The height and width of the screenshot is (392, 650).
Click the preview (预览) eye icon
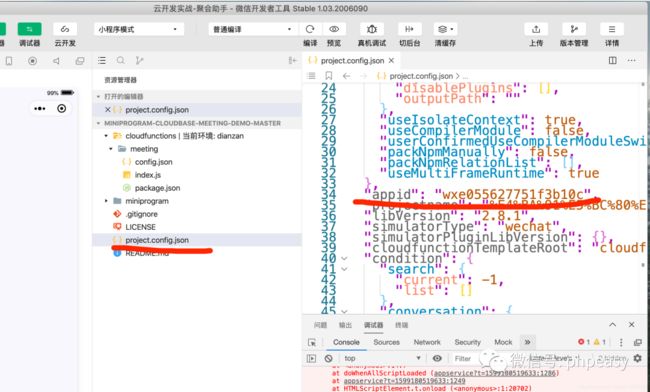[x=334, y=29]
